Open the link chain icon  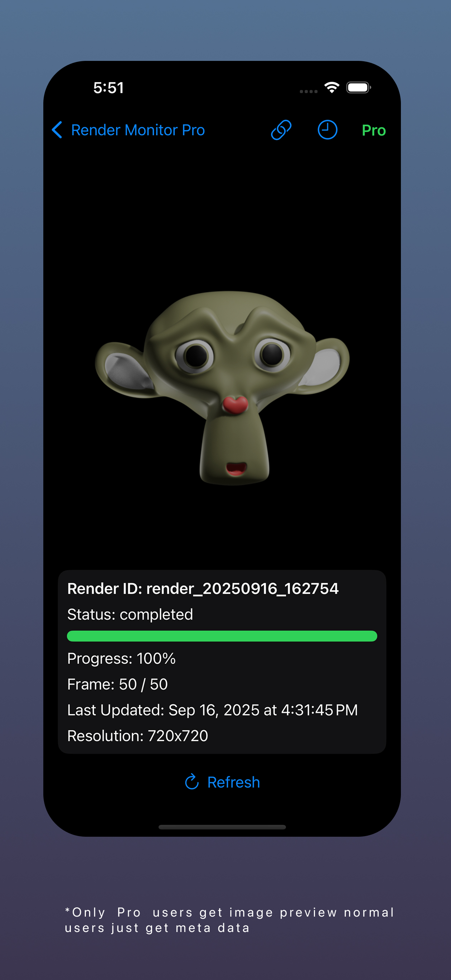[281, 130]
